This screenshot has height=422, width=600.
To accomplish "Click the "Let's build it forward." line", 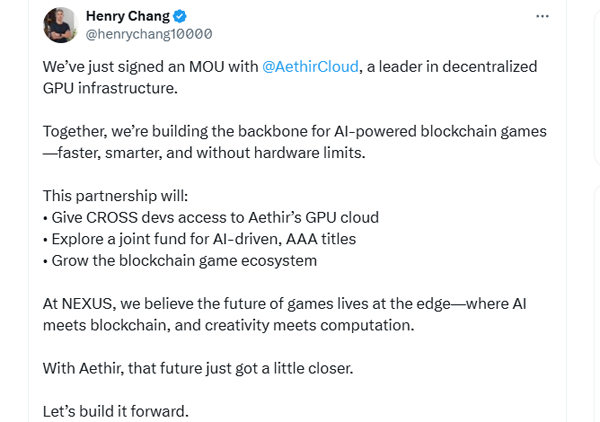I will point(115,410).
